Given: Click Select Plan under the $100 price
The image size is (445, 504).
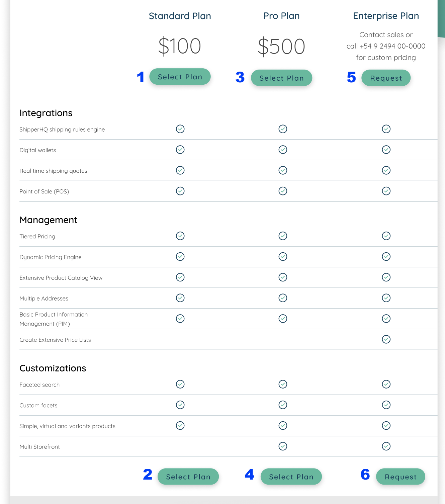Looking at the screenshot, I should (180, 76).
